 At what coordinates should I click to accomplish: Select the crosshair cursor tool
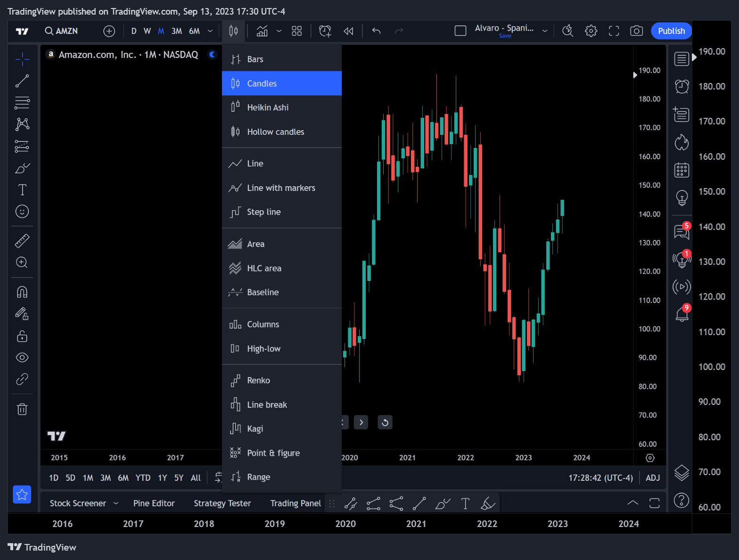[22, 59]
